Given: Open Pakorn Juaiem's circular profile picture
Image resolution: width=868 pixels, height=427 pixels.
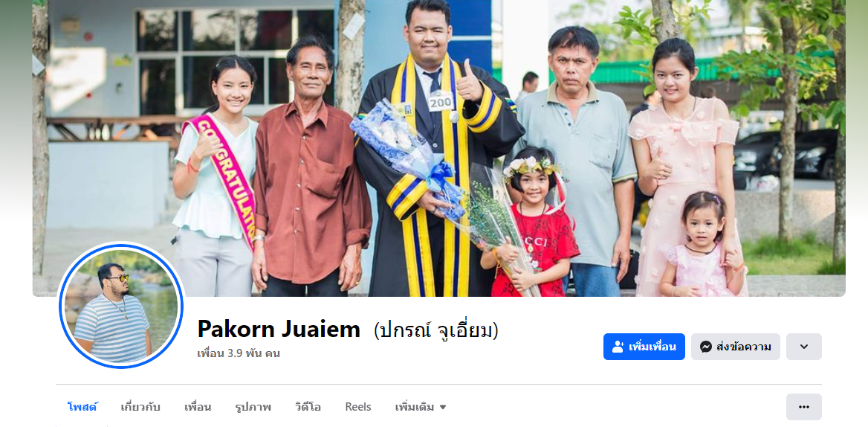Looking at the screenshot, I should 120,305.
